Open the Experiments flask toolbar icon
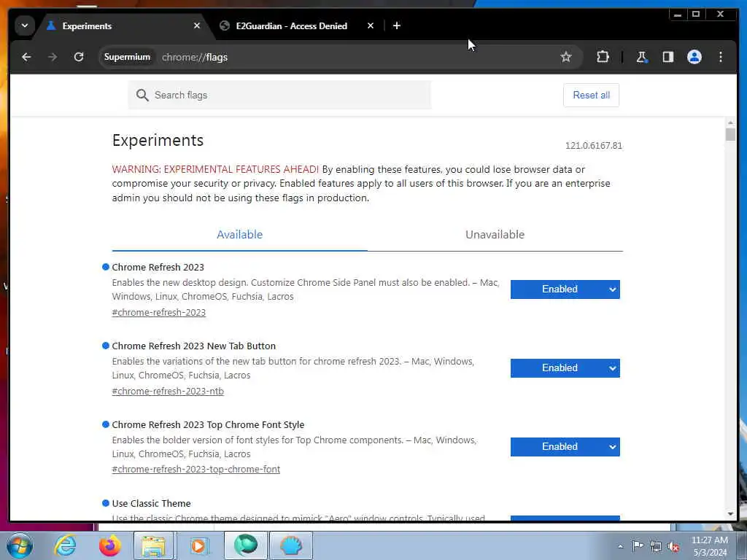Image resolution: width=747 pixels, height=560 pixels. click(x=642, y=57)
